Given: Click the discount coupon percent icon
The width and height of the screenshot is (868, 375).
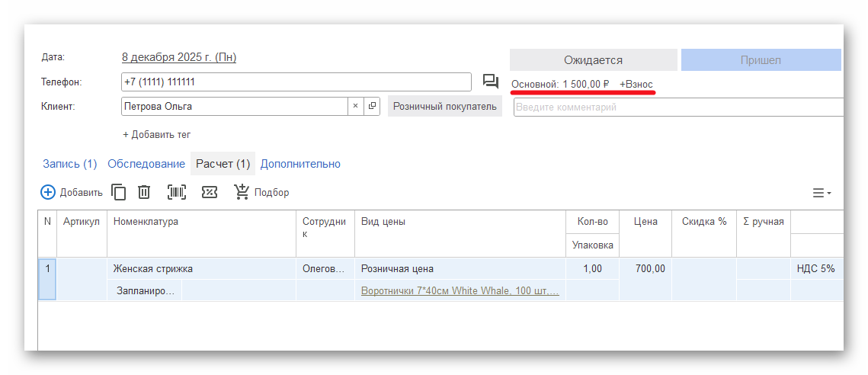Looking at the screenshot, I should (x=210, y=192).
